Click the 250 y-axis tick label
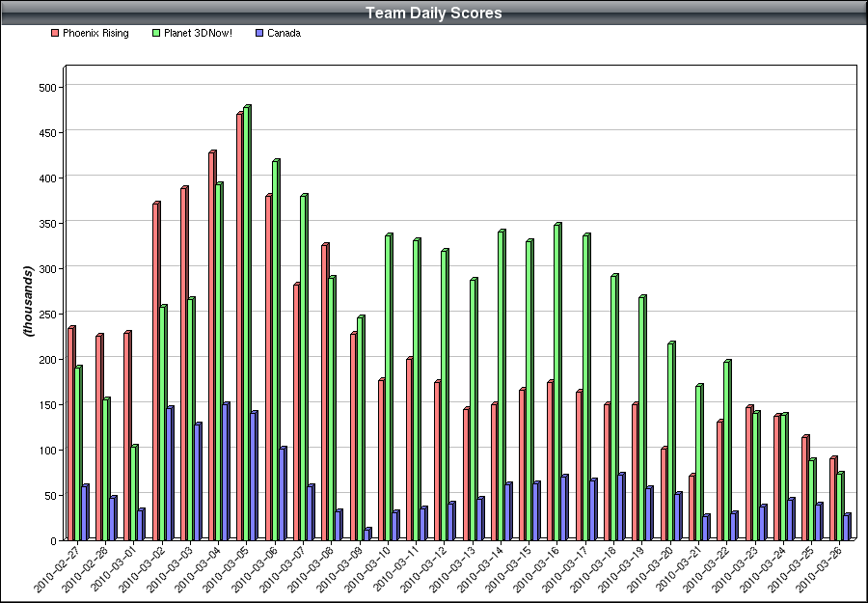 click(x=47, y=314)
